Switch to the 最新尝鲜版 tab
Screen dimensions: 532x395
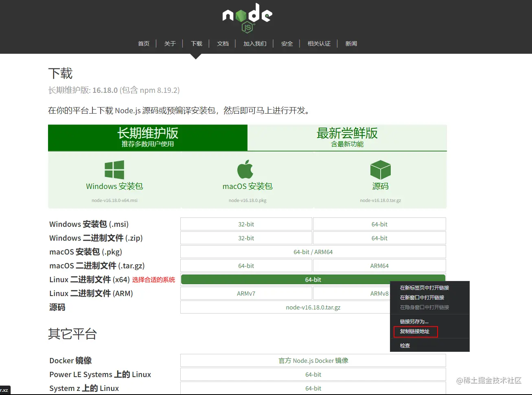click(x=347, y=138)
